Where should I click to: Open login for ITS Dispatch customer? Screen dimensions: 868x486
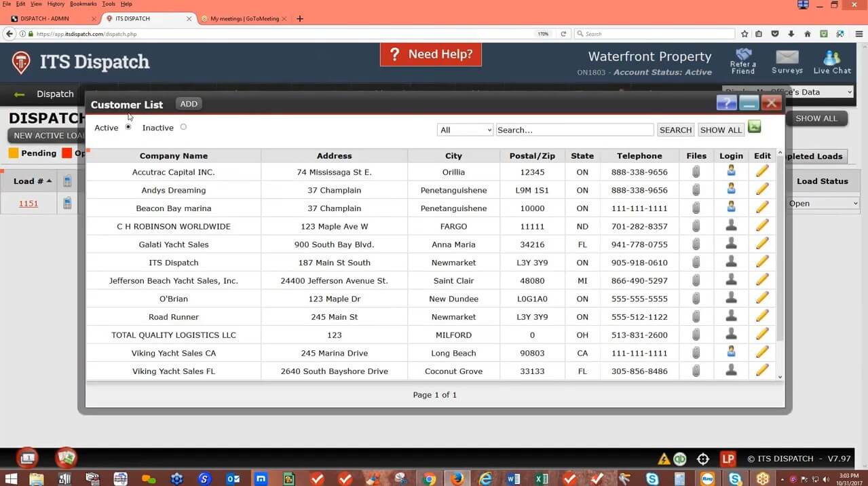click(x=731, y=262)
